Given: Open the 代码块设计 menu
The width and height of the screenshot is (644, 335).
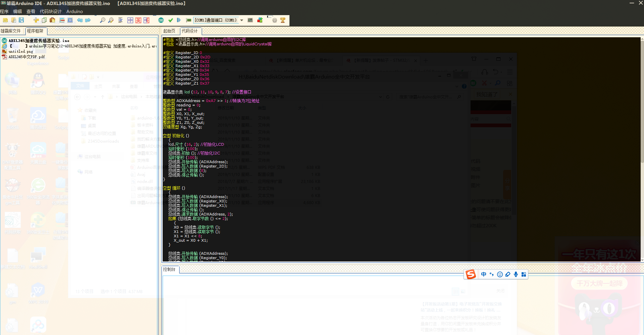Looking at the screenshot, I should (51, 11).
